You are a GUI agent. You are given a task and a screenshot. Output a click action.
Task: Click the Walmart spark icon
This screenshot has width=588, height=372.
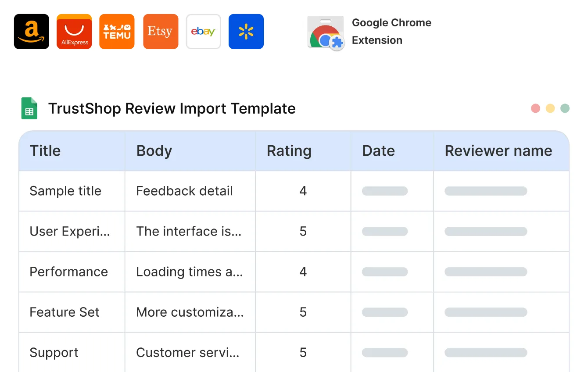click(x=246, y=32)
